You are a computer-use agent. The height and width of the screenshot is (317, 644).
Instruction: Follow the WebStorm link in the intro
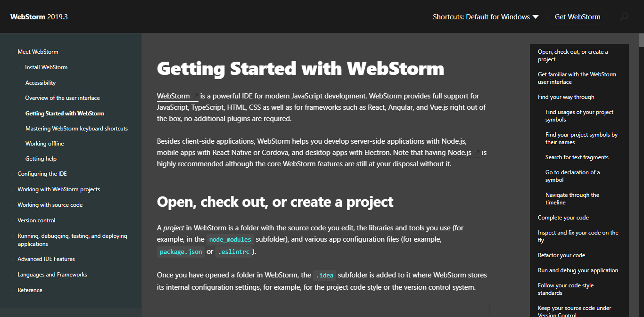point(173,96)
